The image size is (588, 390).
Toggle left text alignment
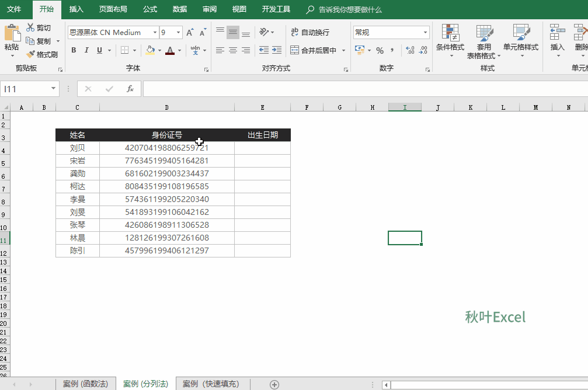[x=220, y=50]
